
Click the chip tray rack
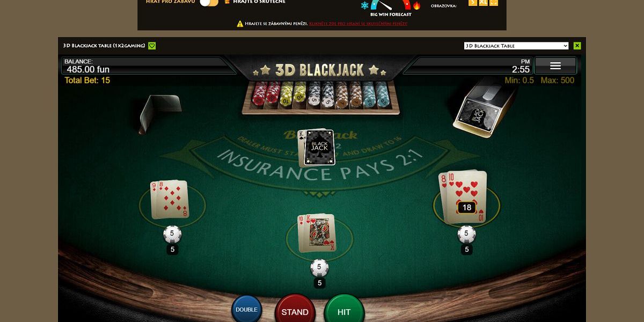[x=322, y=97]
